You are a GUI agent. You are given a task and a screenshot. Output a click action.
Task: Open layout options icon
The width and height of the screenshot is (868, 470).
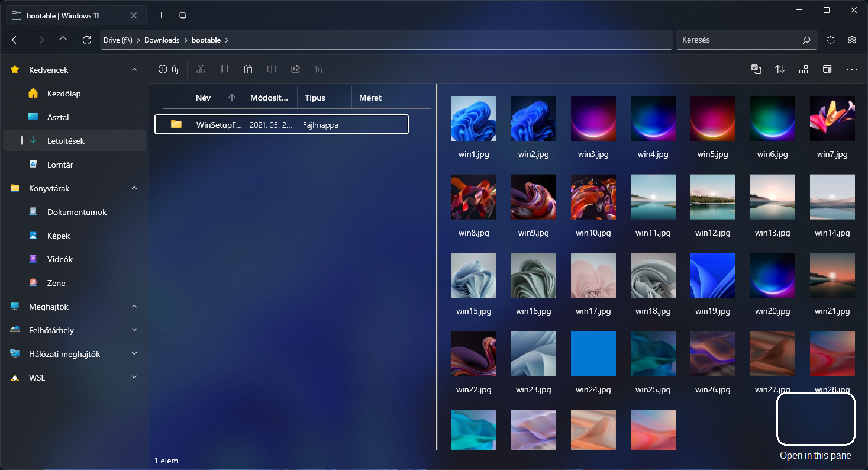pos(804,69)
